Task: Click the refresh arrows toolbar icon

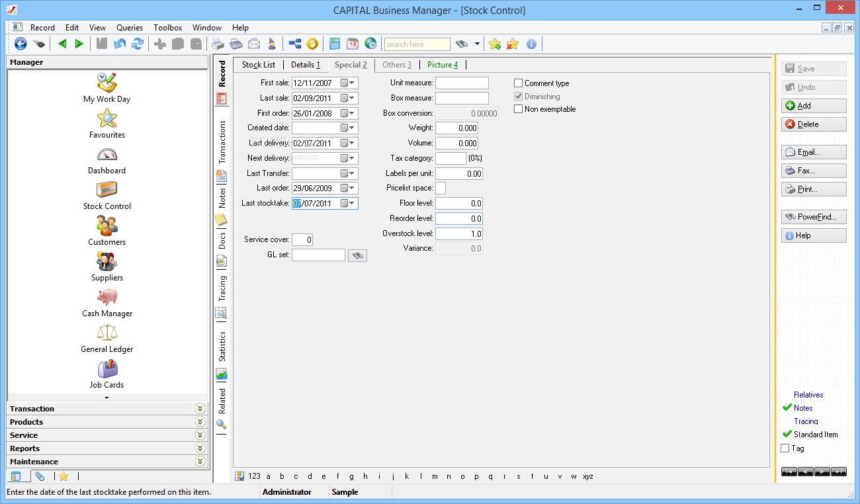Action: coord(138,44)
